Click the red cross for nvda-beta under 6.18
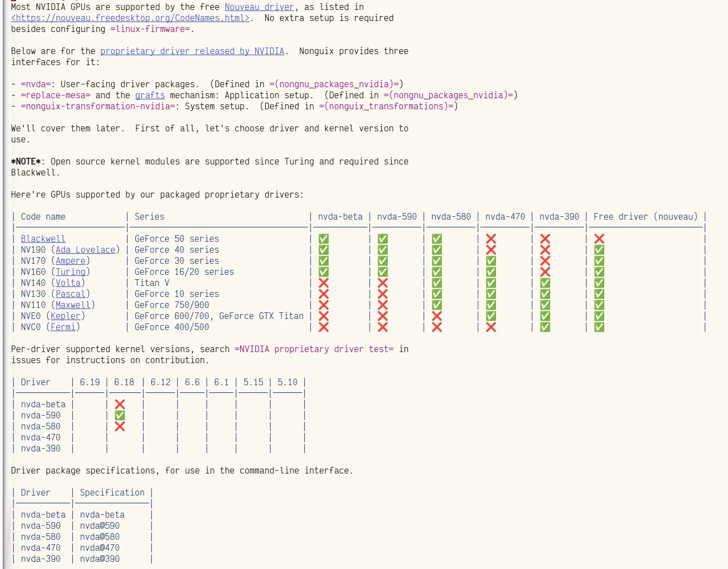 120,405
